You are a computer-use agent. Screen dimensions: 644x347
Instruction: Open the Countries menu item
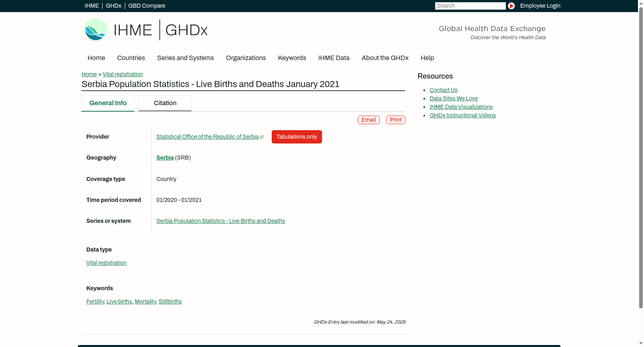point(131,58)
